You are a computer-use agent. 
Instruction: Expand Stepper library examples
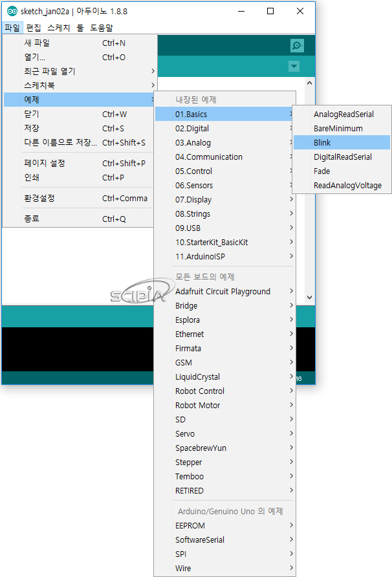point(225,463)
